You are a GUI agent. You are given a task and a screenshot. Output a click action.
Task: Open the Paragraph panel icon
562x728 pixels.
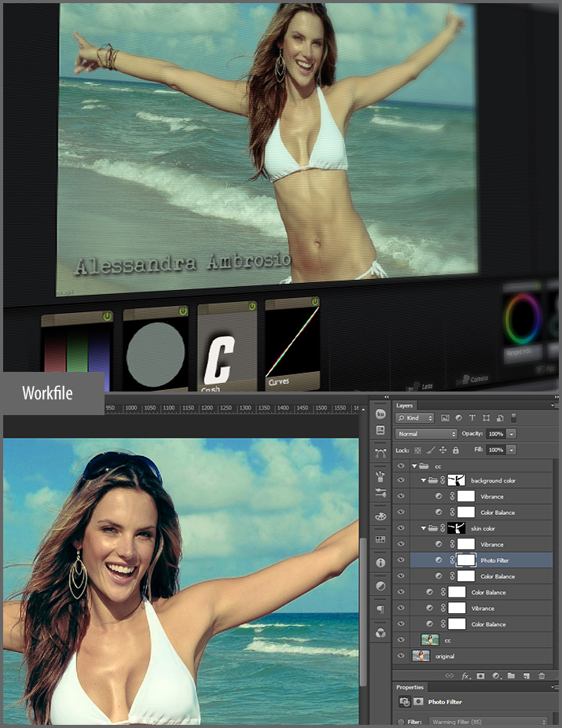[x=380, y=609]
